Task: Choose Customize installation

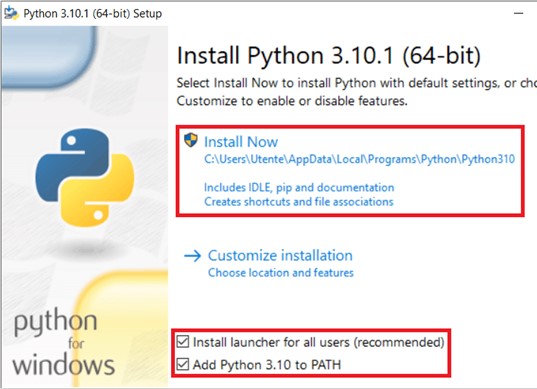Action: (280, 255)
